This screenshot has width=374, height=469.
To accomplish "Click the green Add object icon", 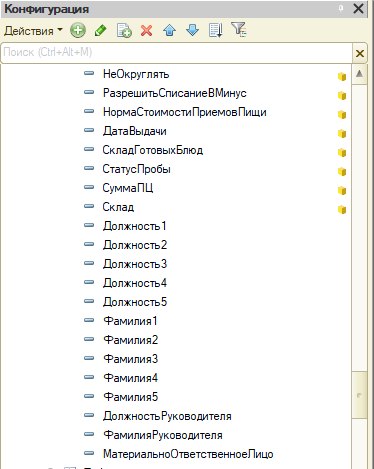I will pyautogui.click(x=78, y=31).
